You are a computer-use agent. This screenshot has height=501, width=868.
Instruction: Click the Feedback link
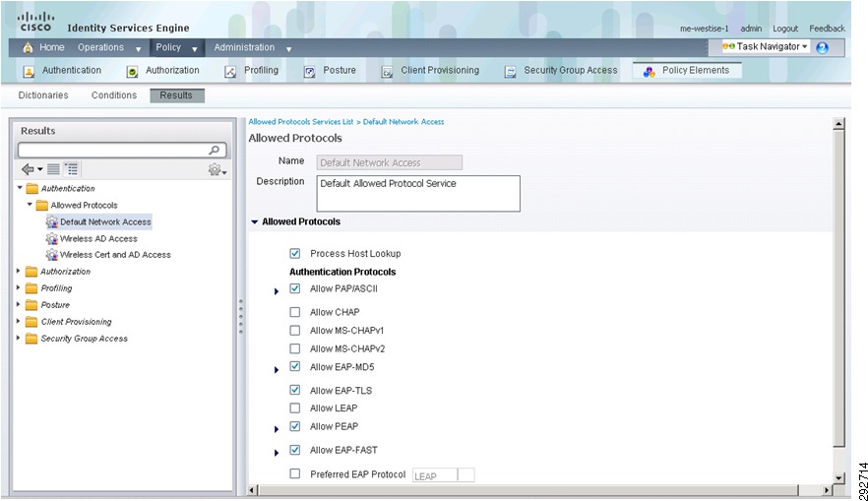coord(827,29)
